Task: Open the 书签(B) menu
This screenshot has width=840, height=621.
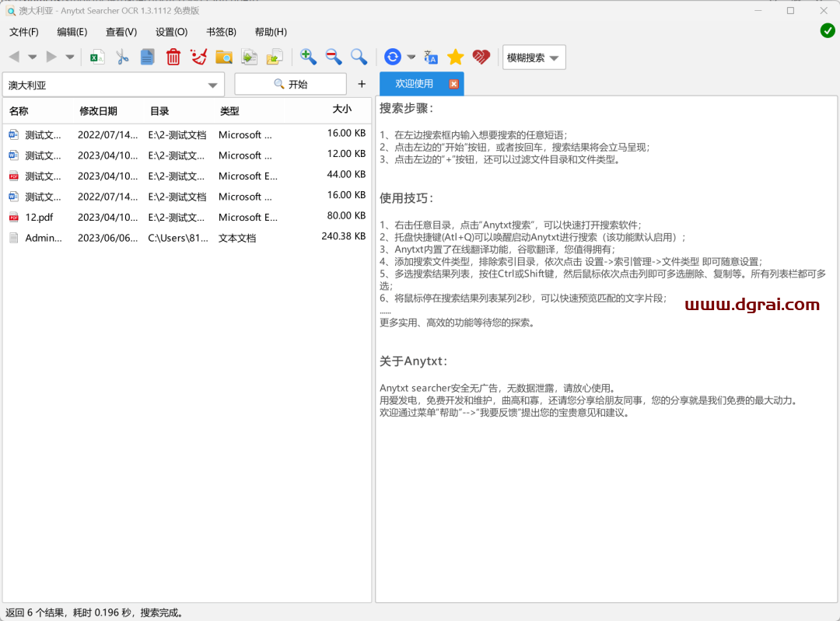Action: (x=221, y=32)
